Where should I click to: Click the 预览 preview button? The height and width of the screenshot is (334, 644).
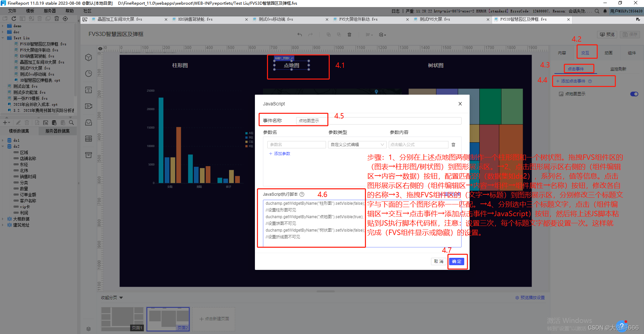tap(607, 35)
